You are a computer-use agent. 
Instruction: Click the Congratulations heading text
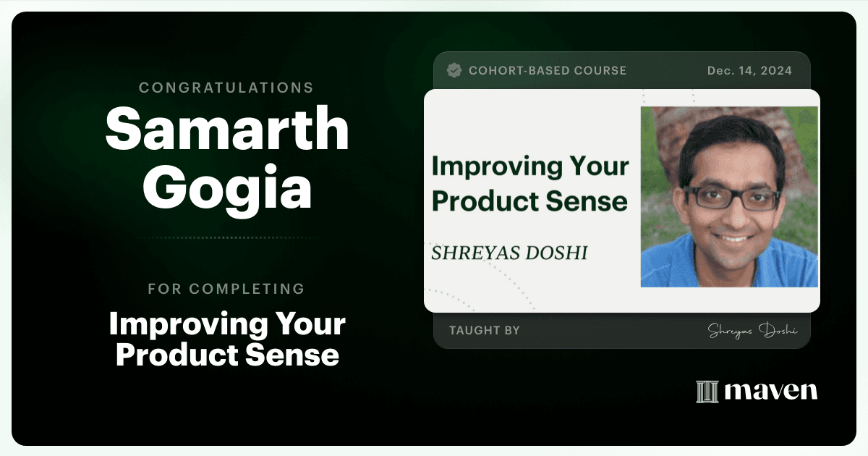pos(226,88)
